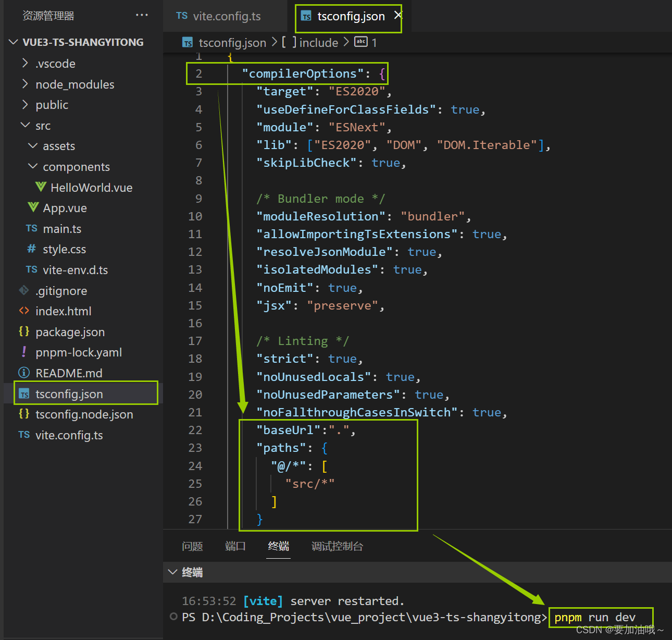Switch to the 端口 panel tab
672x640 pixels.
click(x=235, y=546)
